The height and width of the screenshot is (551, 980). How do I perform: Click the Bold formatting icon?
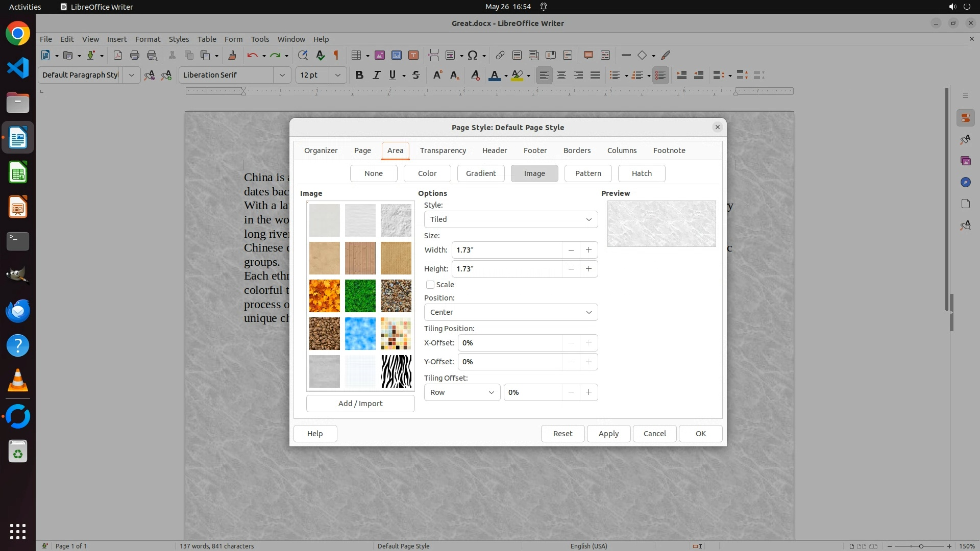click(x=359, y=75)
